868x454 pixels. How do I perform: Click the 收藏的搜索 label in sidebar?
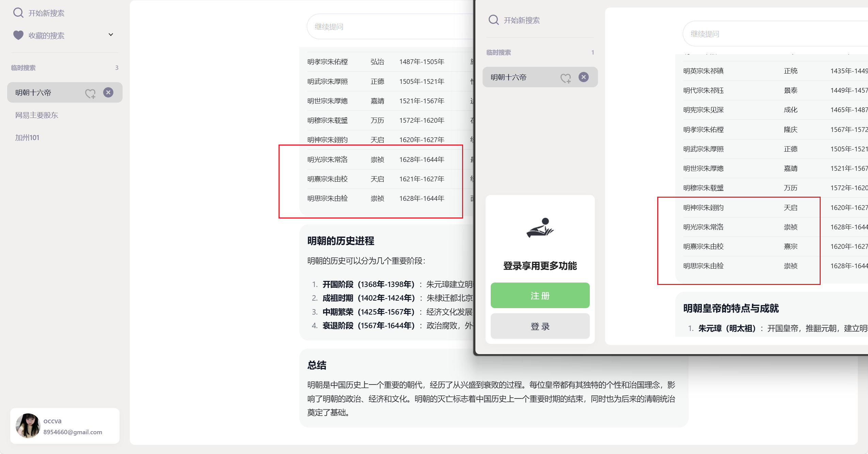(x=47, y=35)
